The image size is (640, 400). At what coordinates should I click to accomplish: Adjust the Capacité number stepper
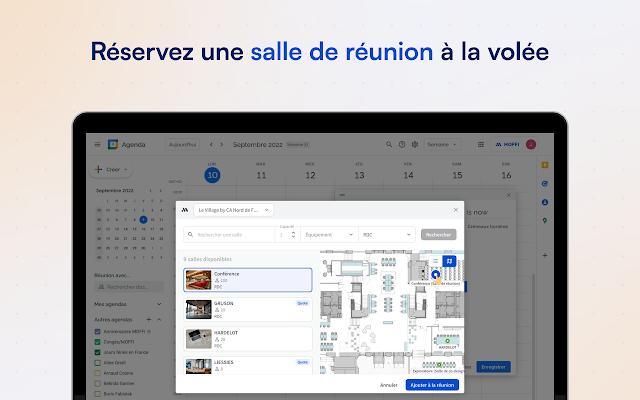293,235
